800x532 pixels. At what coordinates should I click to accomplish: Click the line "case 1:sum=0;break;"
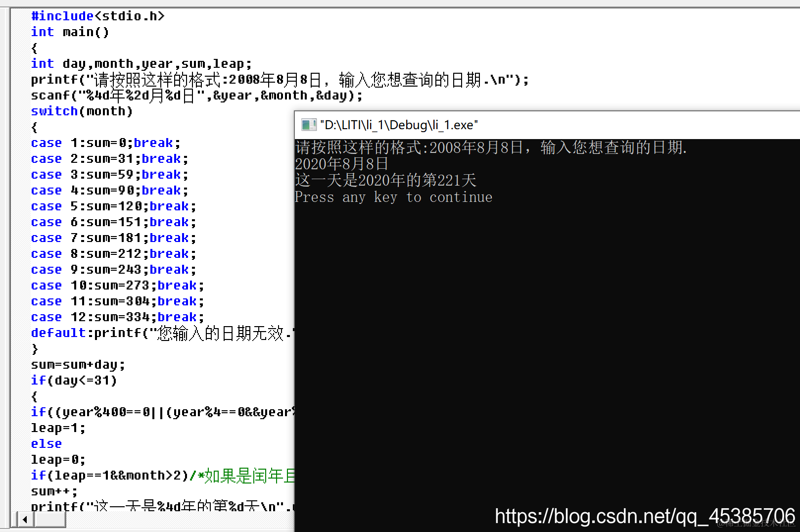pyautogui.click(x=105, y=143)
